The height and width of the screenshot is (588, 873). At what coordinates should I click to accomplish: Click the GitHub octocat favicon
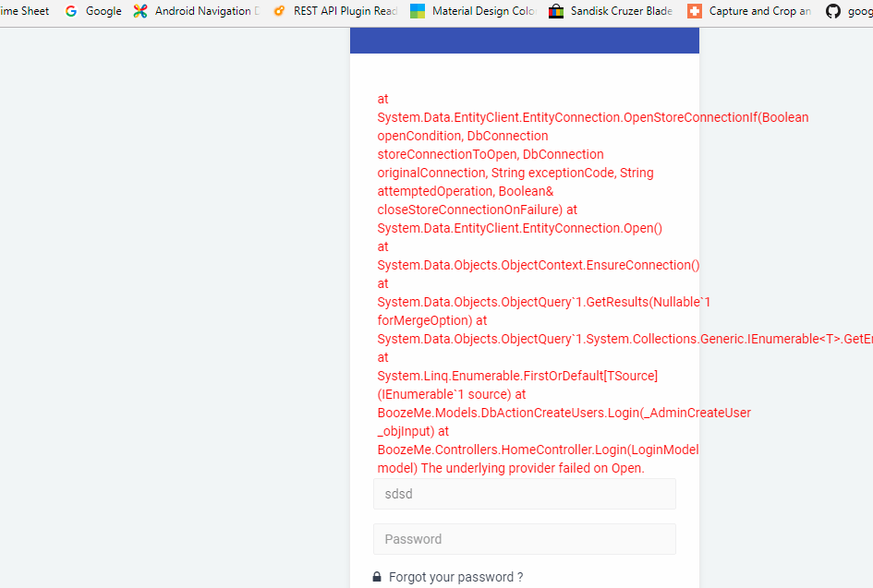pos(833,11)
